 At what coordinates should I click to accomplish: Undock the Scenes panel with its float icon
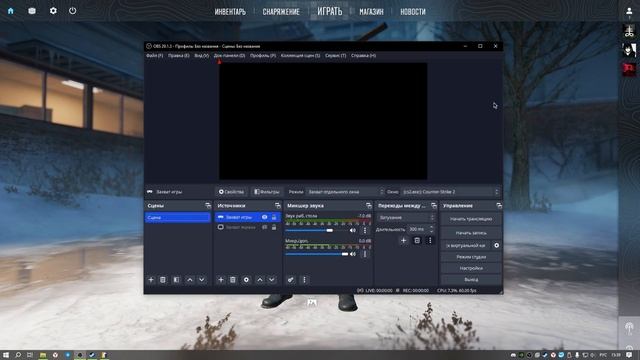coord(208,206)
